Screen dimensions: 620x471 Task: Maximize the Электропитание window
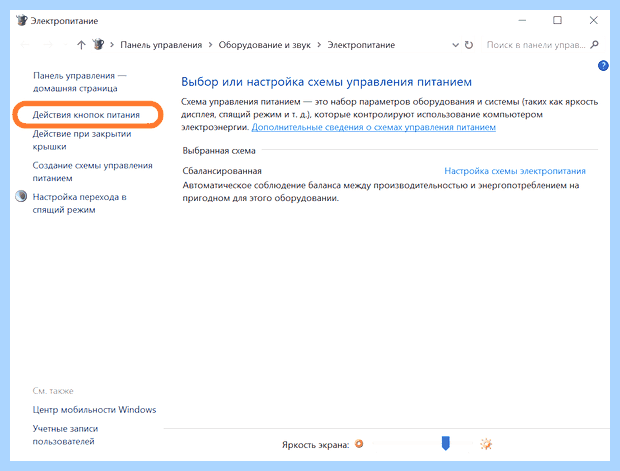pyautogui.click(x=557, y=20)
